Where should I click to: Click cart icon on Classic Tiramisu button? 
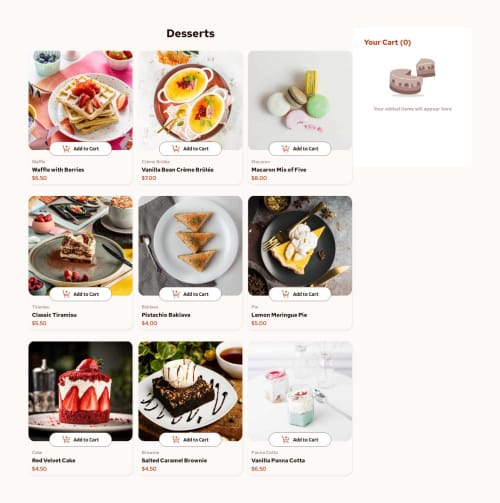click(66, 294)
